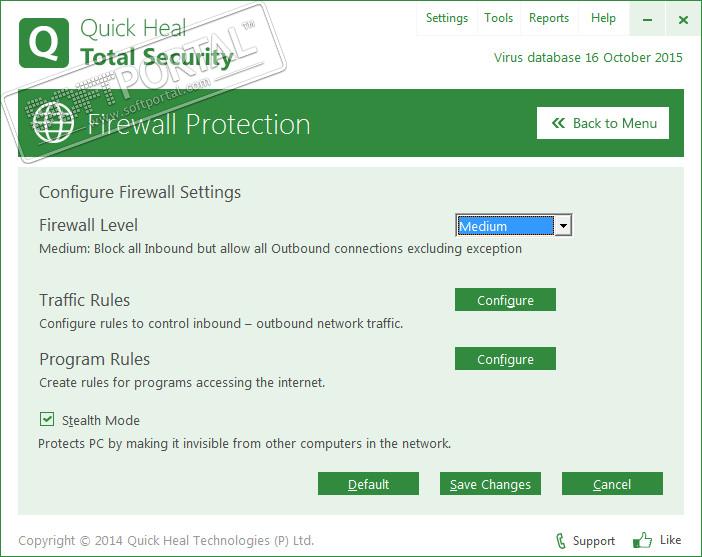This screenshot has width=702, height=557.
Task: Select the Medium firewall level field
Action: pyautogui.click(x=505, y=226)
